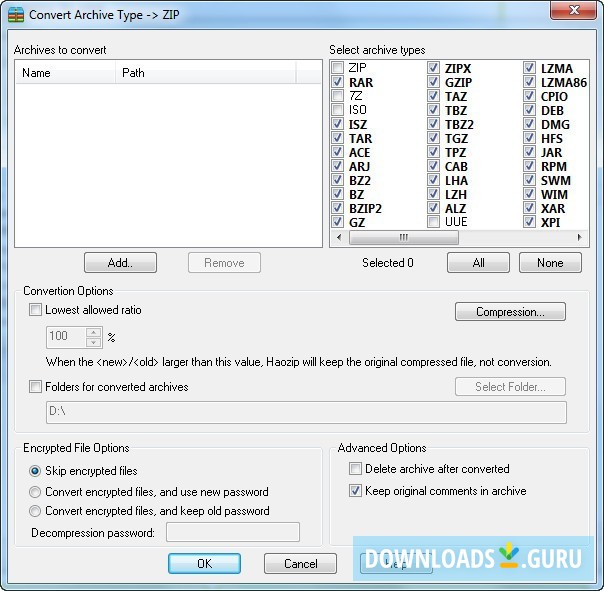604x591 pixels.
Task: Uncheck the CPIO archive type
Action: 529,96
